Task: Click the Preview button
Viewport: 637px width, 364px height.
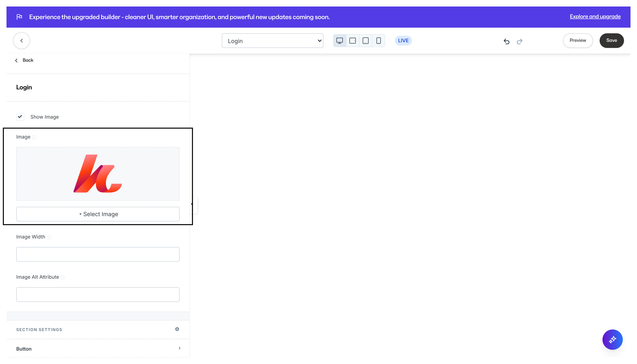Action: (x=577, y=40)
